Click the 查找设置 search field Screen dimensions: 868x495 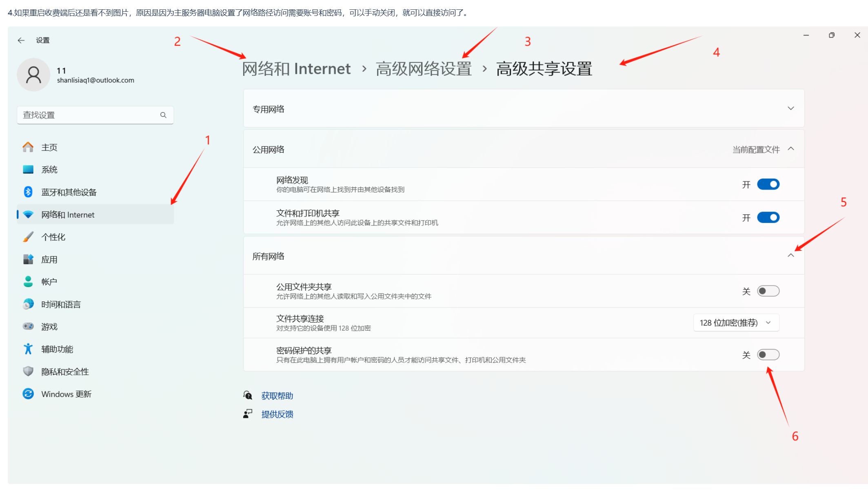point(95,115)
